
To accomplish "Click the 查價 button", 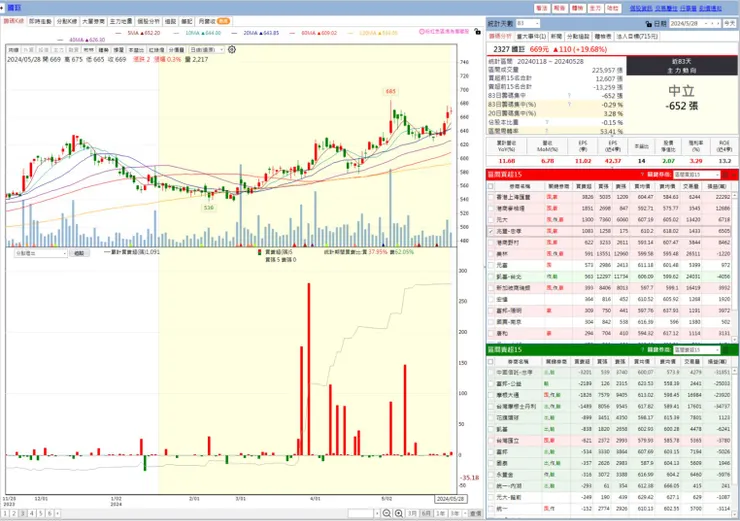I will [x=476, y=513].
